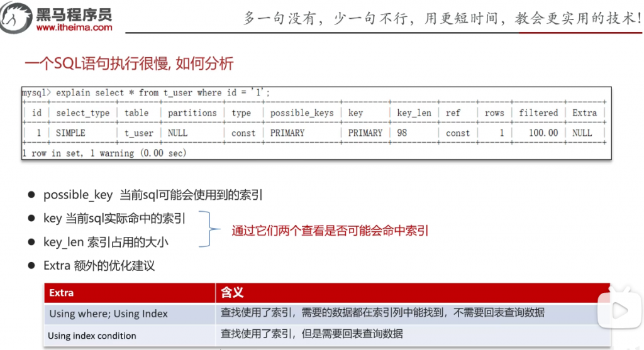Select the slide title 一个SQL语句执行很慢, 如何分析

(129, 63)
